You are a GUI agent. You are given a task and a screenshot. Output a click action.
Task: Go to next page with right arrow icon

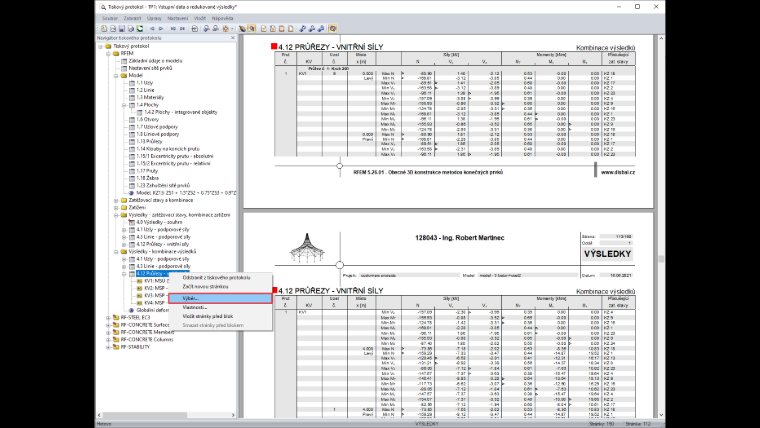pyautogui.click(x=161, y=29)
